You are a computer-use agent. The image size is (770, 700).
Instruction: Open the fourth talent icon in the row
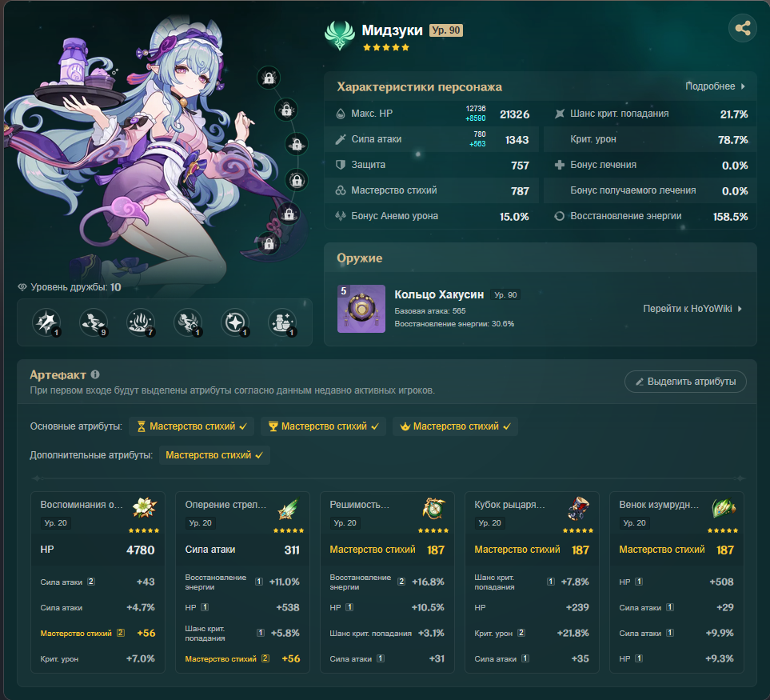coord(188,322)
